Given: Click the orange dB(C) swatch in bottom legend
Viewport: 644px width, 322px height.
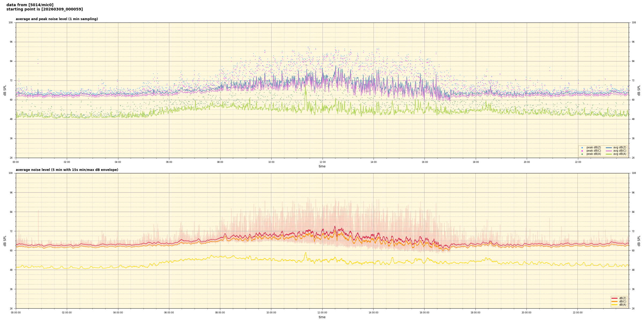Looking at the screenshot, I should [x=614, y=301].
